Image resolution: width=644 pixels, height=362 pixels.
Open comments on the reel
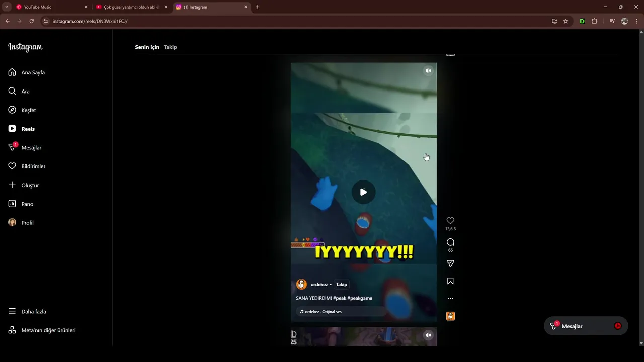(450, 242)
